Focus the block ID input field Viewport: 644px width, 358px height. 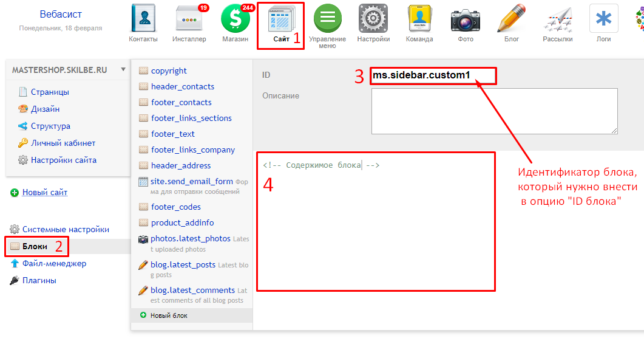[x=433, y=75]
